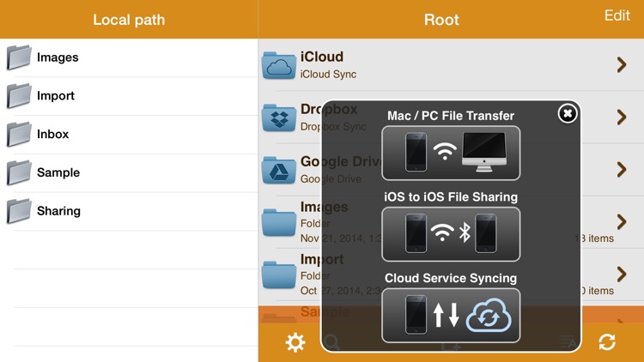Open the Sample folder in Local path
This screenshot has height=362, width=644.
pos(129,172)
